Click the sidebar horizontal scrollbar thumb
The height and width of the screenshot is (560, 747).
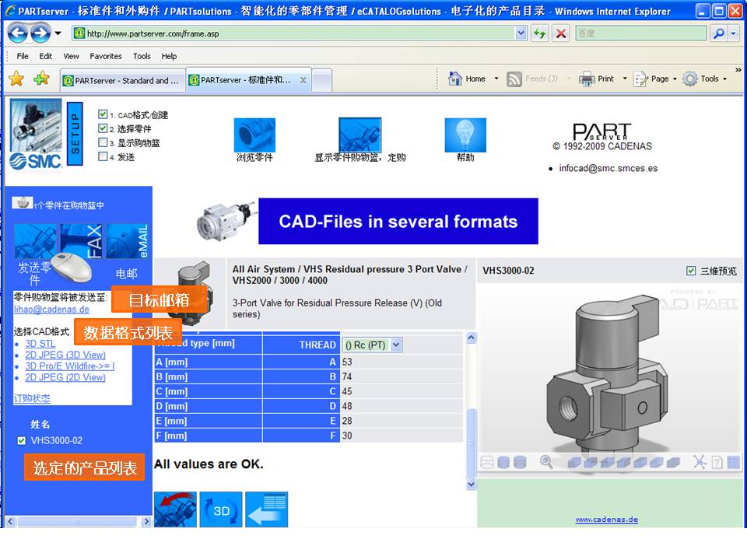(x=77, y=521)
